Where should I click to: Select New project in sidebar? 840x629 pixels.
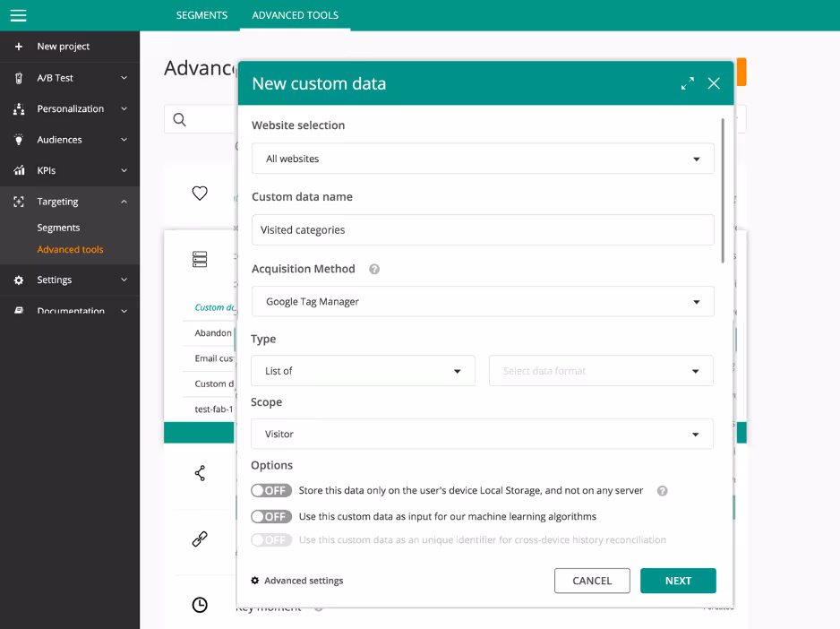tap(64, 47)
